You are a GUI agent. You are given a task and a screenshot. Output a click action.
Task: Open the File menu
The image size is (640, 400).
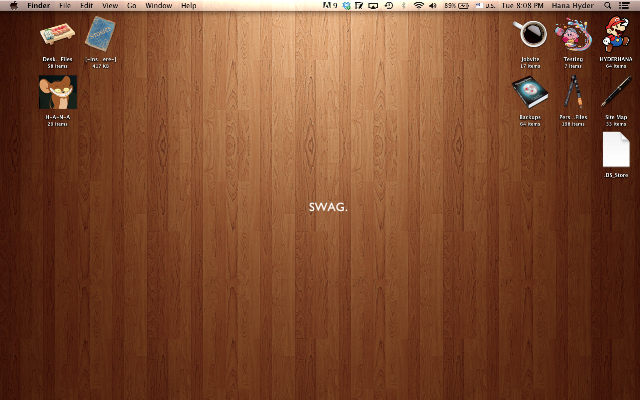[65, 5]
